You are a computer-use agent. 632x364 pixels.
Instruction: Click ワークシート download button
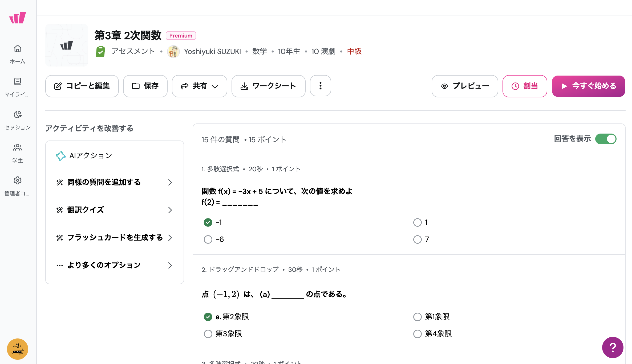[x=269, y=86]
